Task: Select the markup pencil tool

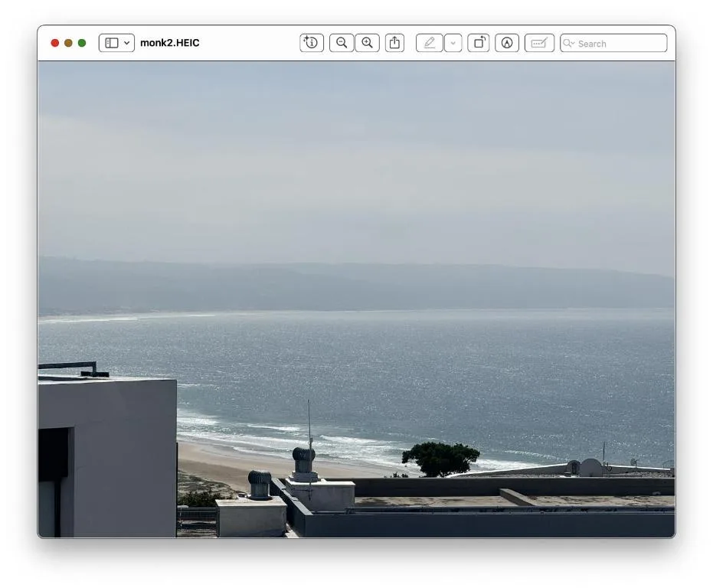Action: (430, 43)
